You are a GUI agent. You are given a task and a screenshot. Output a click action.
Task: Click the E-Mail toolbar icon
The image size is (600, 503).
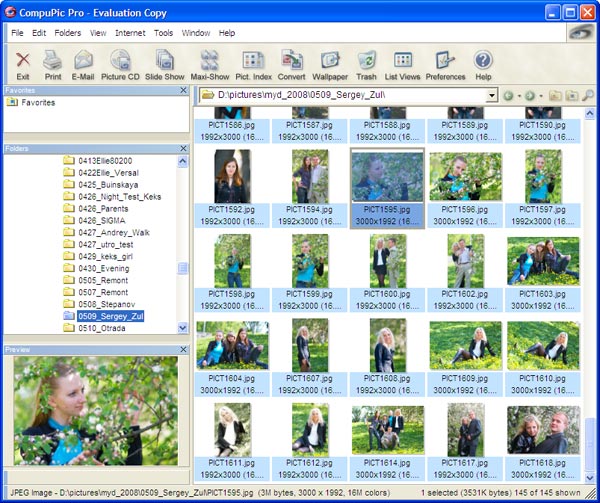[82, 65]
